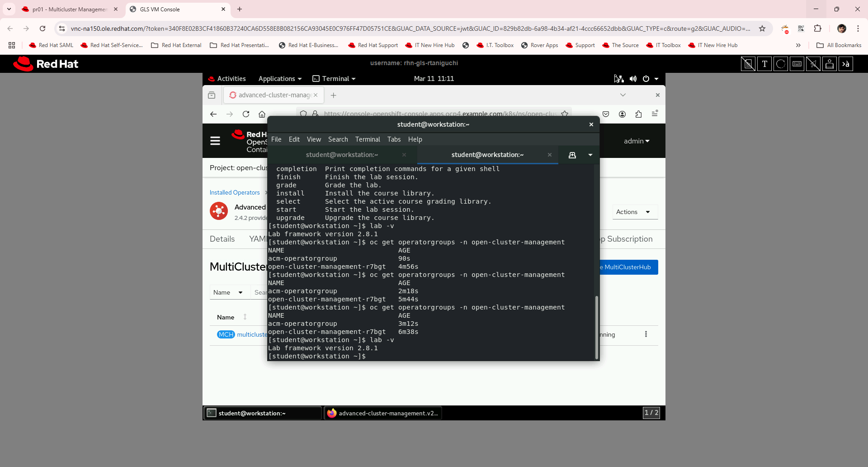Reload the outer Chrome page
This screenshot has width=868, height=467.
[42, 29]
